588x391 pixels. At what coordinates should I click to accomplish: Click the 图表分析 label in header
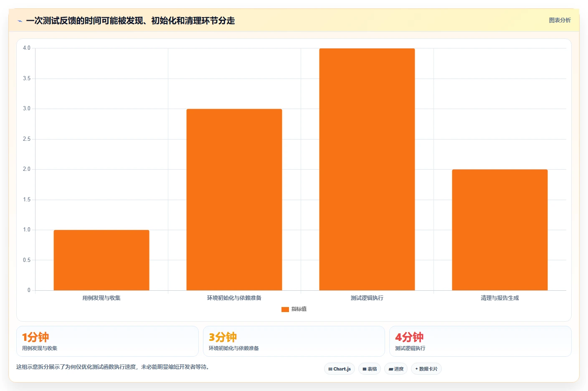point(560,20)
